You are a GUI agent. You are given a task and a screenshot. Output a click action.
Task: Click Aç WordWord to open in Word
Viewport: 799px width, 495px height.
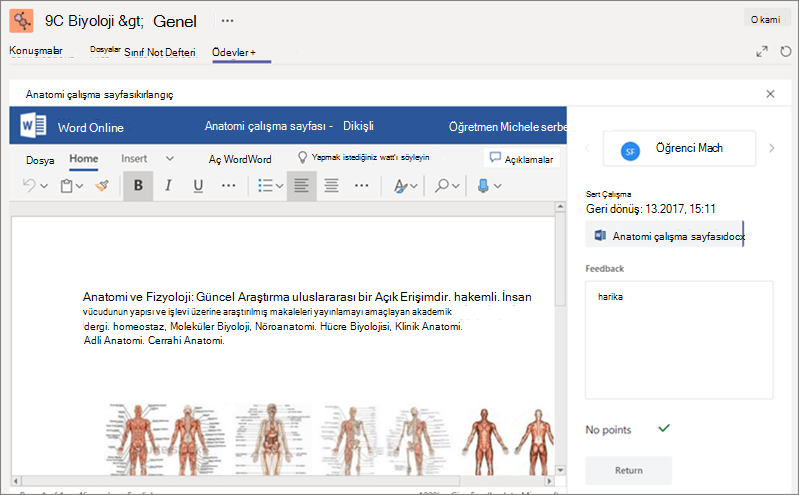(240, 159)
